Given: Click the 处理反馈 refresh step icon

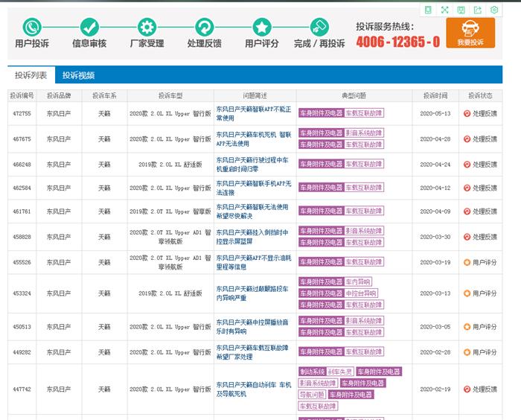Looking at the screenshot, I should tap(205, 28).
